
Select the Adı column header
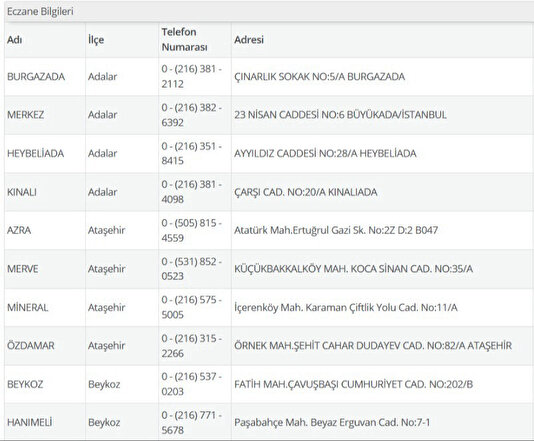tap(15, 40)
